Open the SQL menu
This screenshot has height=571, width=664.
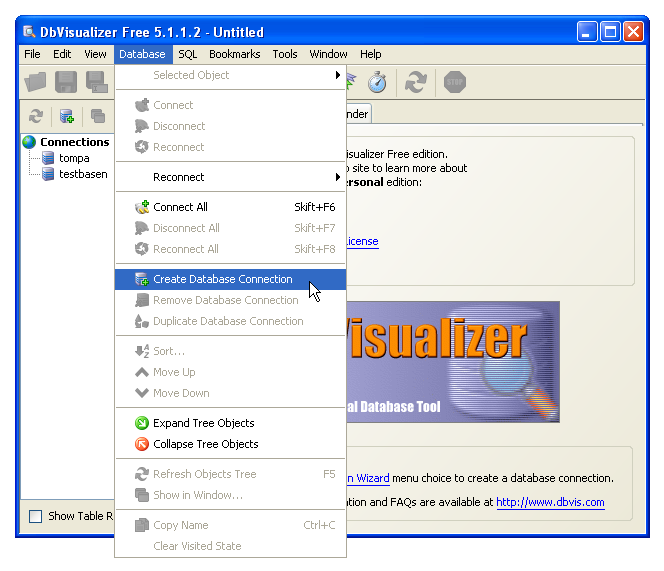(188, 54)
